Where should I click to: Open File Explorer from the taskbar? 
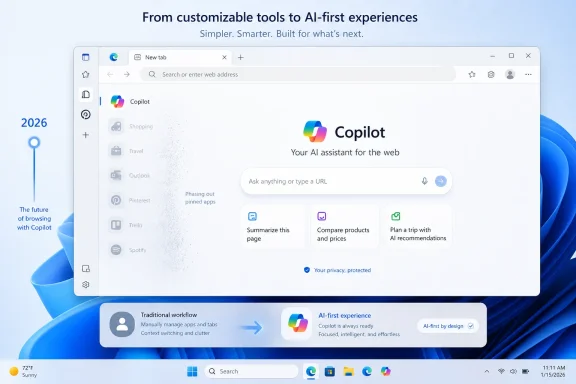point(348,372)
